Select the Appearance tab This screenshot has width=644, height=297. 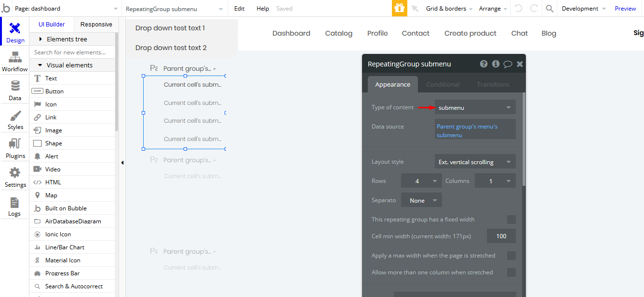click(393, 84)
